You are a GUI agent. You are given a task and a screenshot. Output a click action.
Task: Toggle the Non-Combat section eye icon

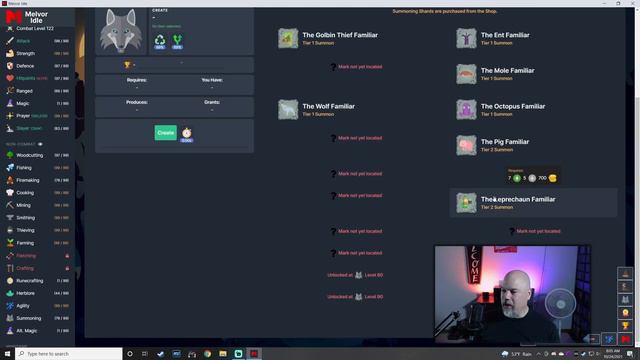pos(40,144)
